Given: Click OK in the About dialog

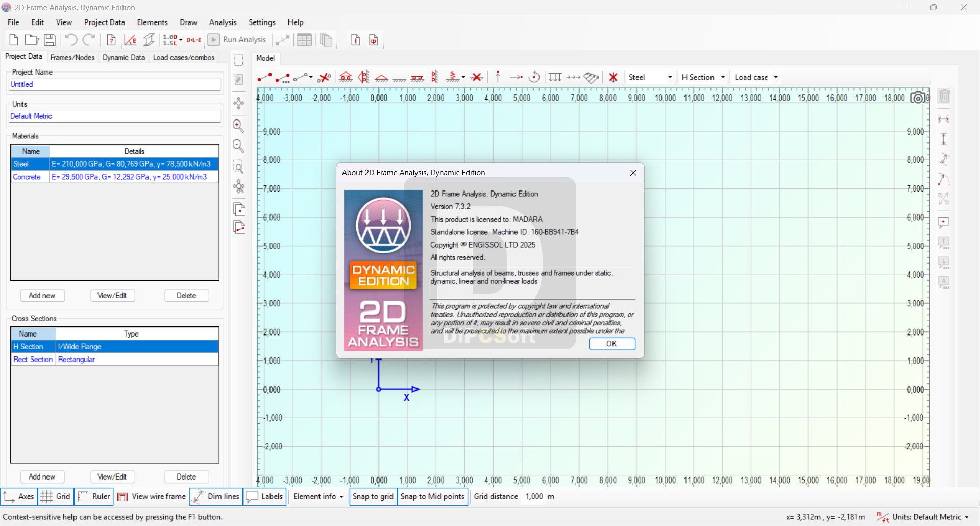Looking at the screenshot, I should click(x=612, y=344).
